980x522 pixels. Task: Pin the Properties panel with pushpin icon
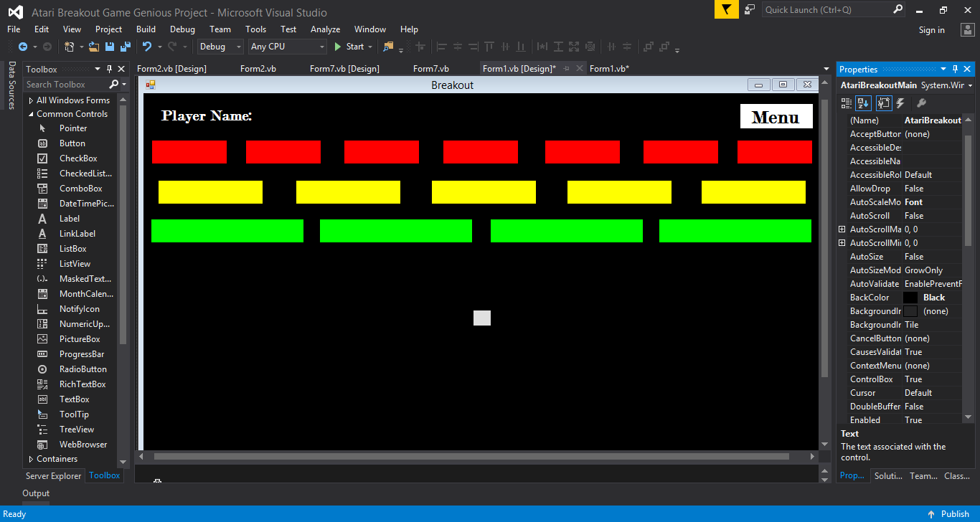click(956, 70)
